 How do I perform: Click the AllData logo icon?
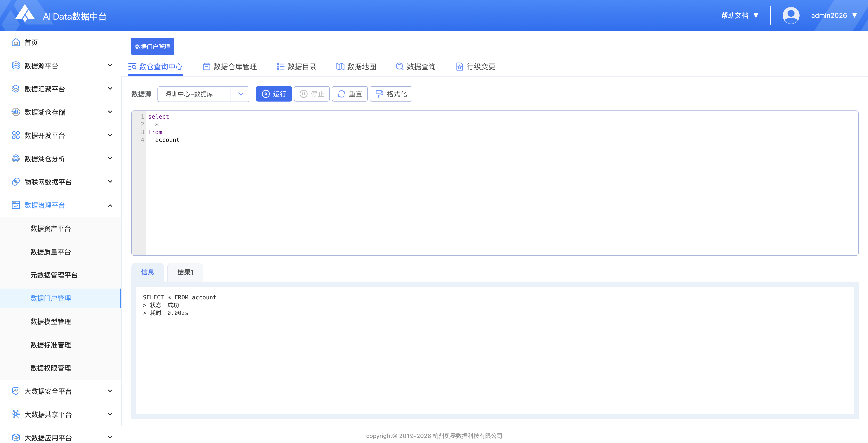tap(25, 13)
